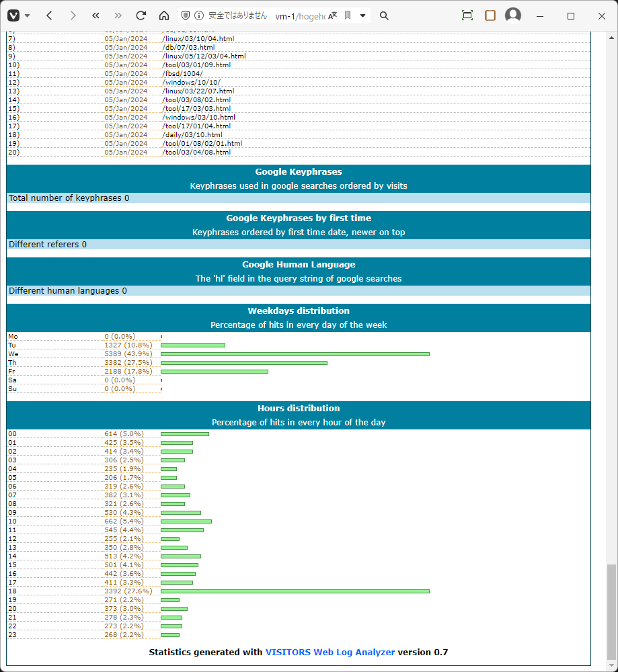The height and width of the screenshot is (672, 618).
Task: Click the vm-1 address field
Action: tap(300, 16)
